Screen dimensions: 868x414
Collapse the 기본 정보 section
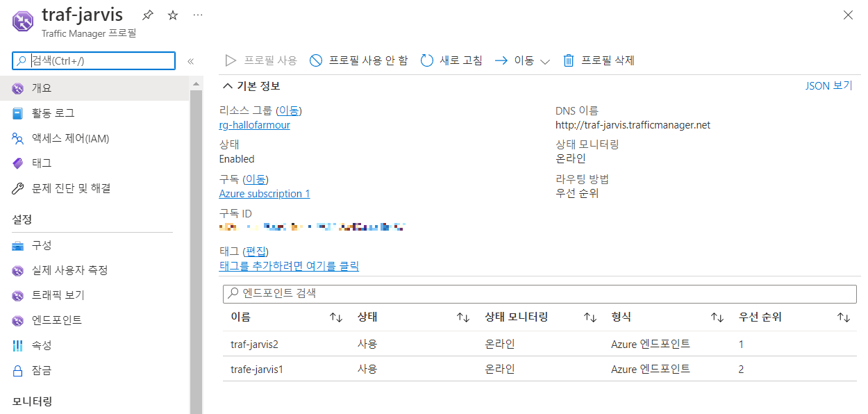coord(251,86)
